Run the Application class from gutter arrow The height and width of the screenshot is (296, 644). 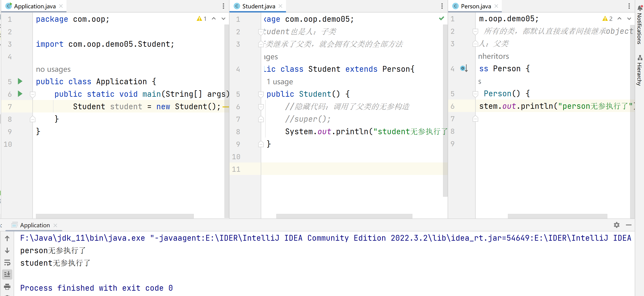click(20, 81)
